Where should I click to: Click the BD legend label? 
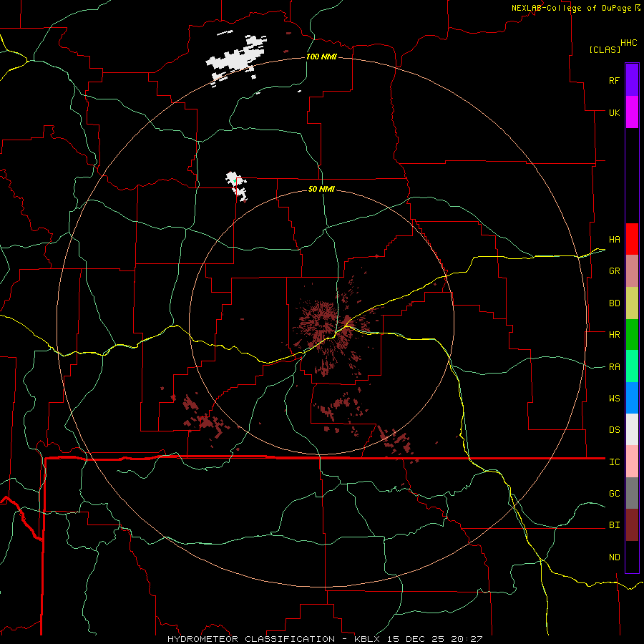614,303
